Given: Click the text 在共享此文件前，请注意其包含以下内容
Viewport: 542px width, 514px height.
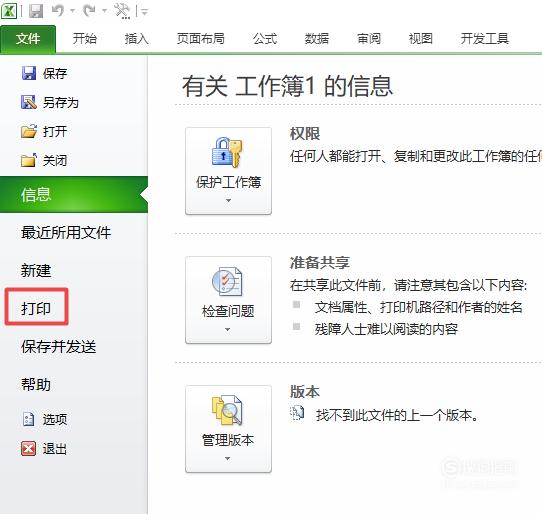Looking at the screenshot, I should coord(408,285).
